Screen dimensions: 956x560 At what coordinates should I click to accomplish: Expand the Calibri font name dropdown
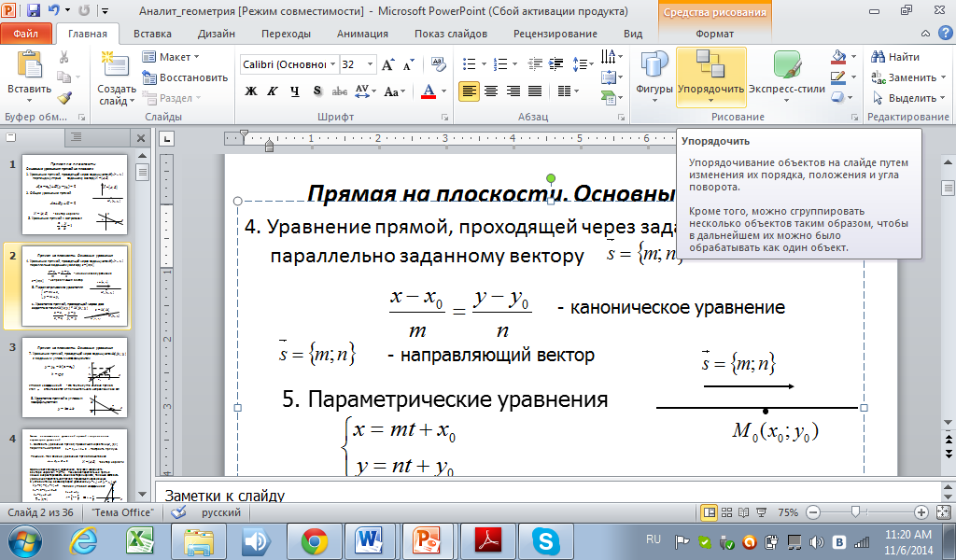(332, 65)
